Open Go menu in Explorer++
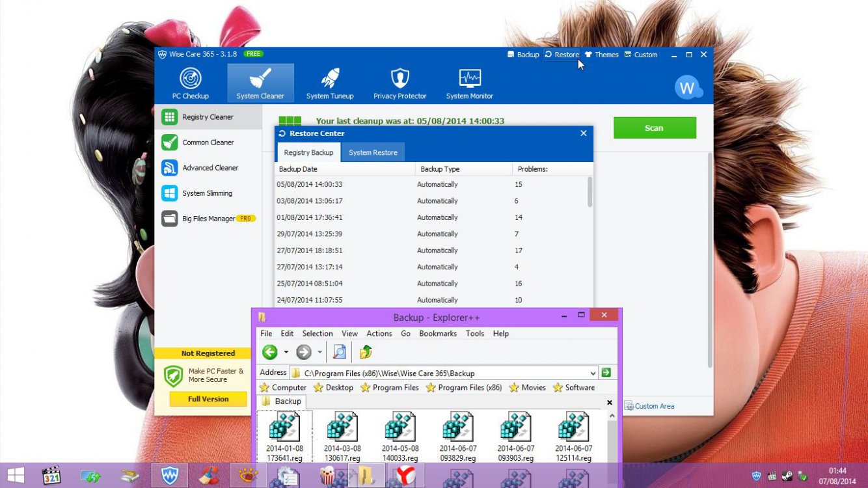Viewport: 868px width, 488px height. click(405, 333)
